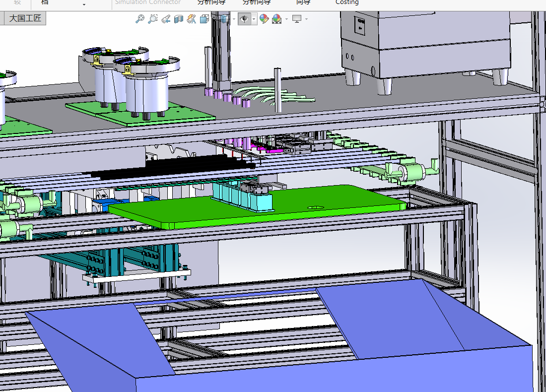The image size is (546, 392).
Task: Click the Edit Appearance color ball icon
Action: [x=264, y=19]
